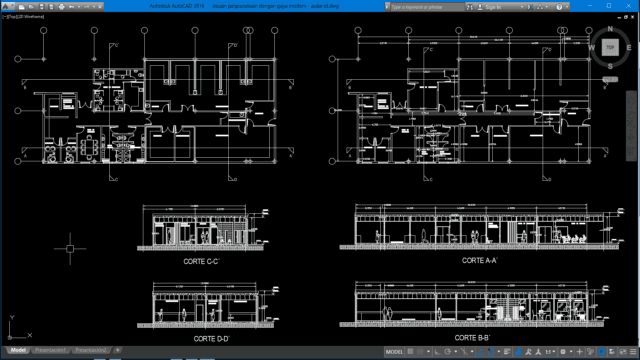Click the N compass direction on ViewCube

(610, 29)
